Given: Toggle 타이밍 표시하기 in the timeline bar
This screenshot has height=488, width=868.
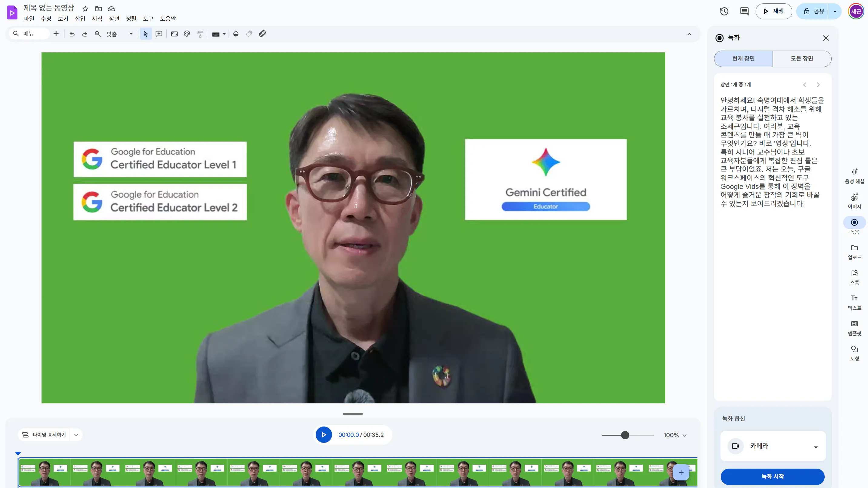Looking at the screenshot, I should pyautogui.click(x=50, y=435).
